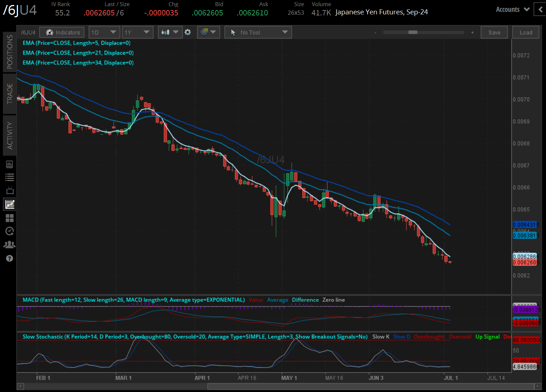Expand the 1Y time range dropdown

[137, 32]
